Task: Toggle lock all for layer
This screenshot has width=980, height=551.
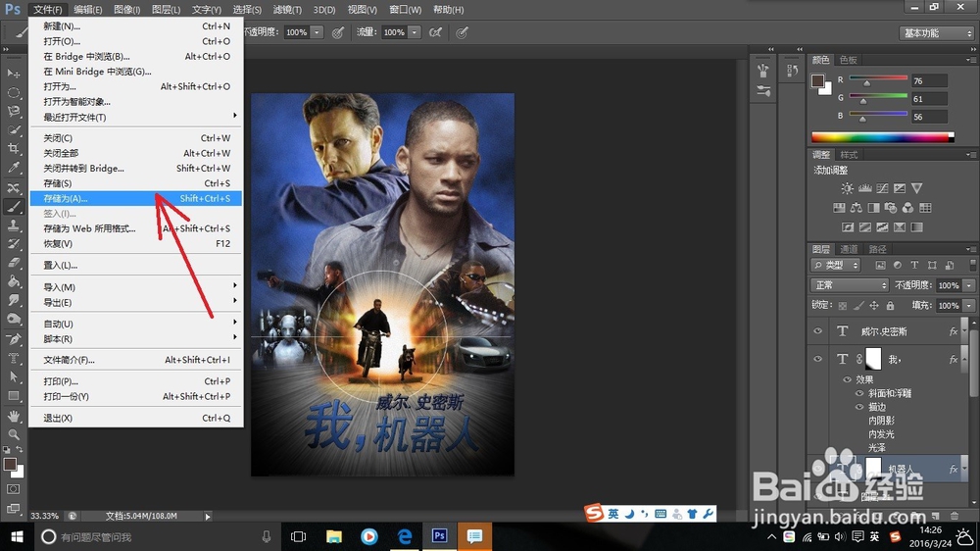Action: tap(890, 305)
